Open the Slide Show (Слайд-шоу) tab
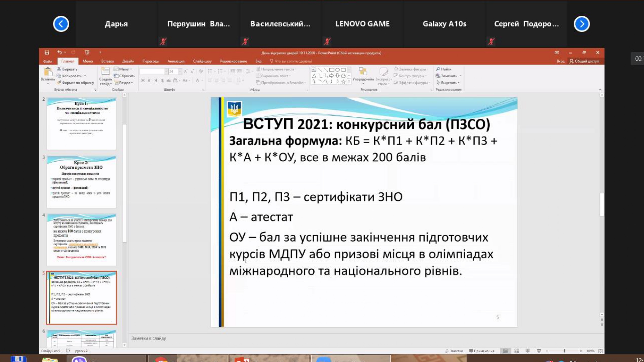This screenshot has width=644, height=362. coord(202,61)
